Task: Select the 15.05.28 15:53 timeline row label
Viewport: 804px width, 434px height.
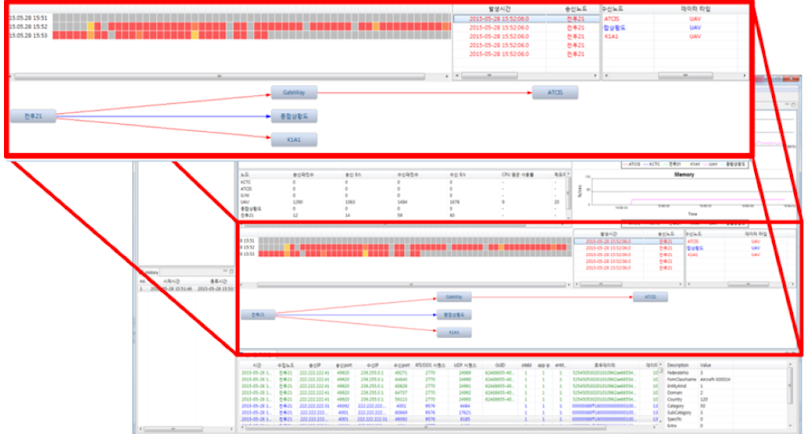Action: point(27,36)
